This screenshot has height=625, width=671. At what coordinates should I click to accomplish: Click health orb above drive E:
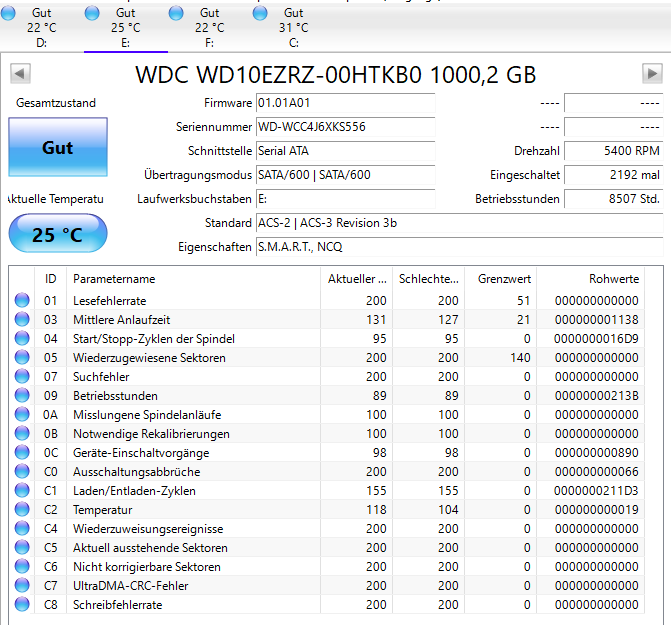tap(92, 13)
